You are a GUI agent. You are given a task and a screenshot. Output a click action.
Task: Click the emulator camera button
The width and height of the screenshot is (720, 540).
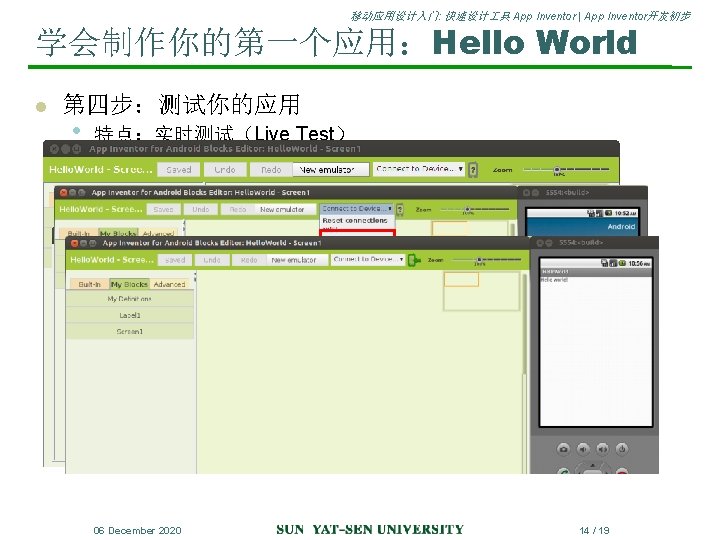563,449
